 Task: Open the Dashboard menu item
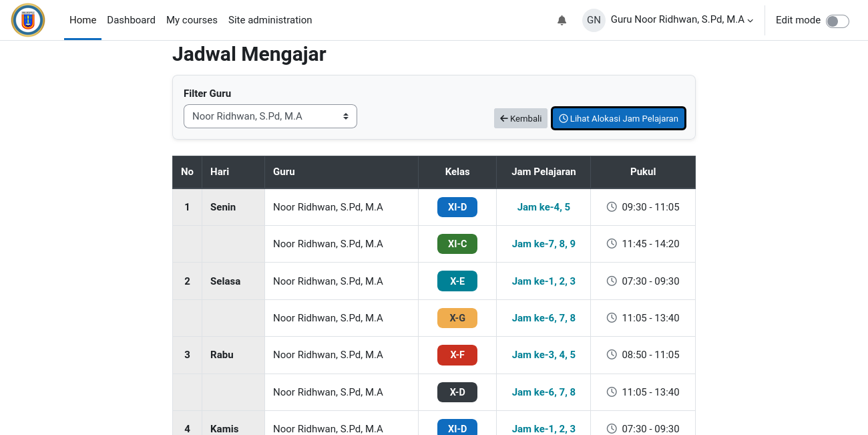(131, 20)
